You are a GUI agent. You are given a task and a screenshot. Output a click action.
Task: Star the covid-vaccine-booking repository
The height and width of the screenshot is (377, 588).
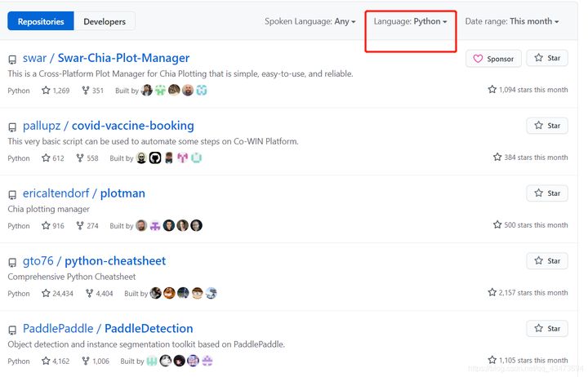[x=547, y=126]
